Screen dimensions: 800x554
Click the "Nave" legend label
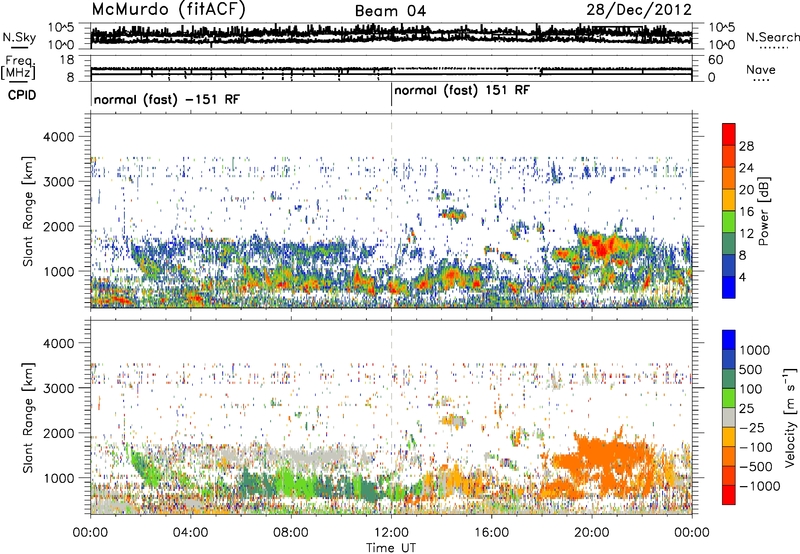click(x=761, y=70)
